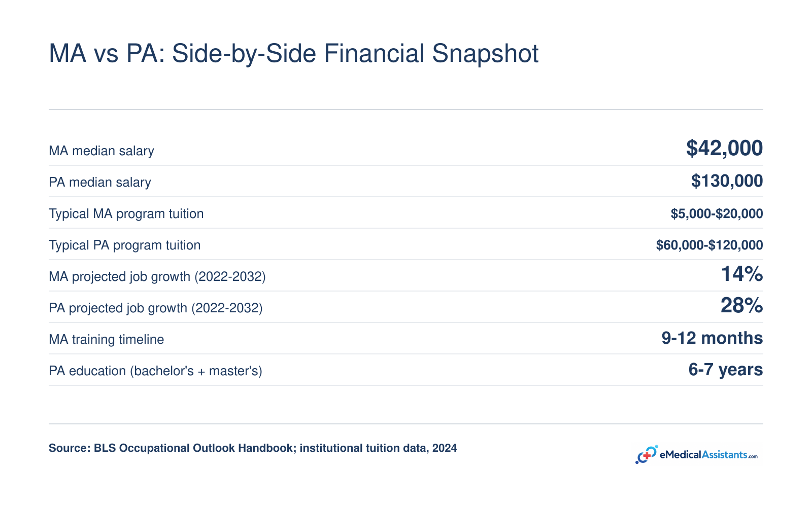
Task: Click the 9-12 months value
Action: coord(712,338)
